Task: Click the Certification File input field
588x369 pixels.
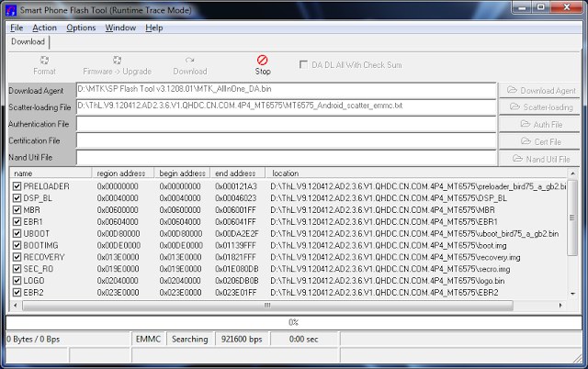Action: 286,140
